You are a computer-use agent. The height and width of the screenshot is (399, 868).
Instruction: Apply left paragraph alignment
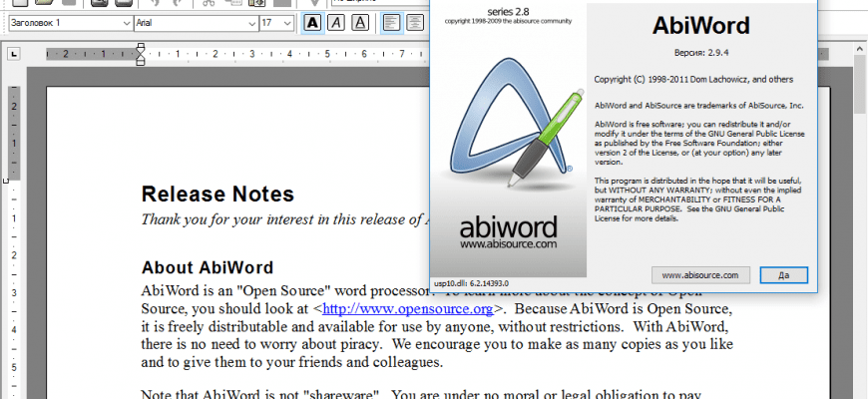(392, 23)
